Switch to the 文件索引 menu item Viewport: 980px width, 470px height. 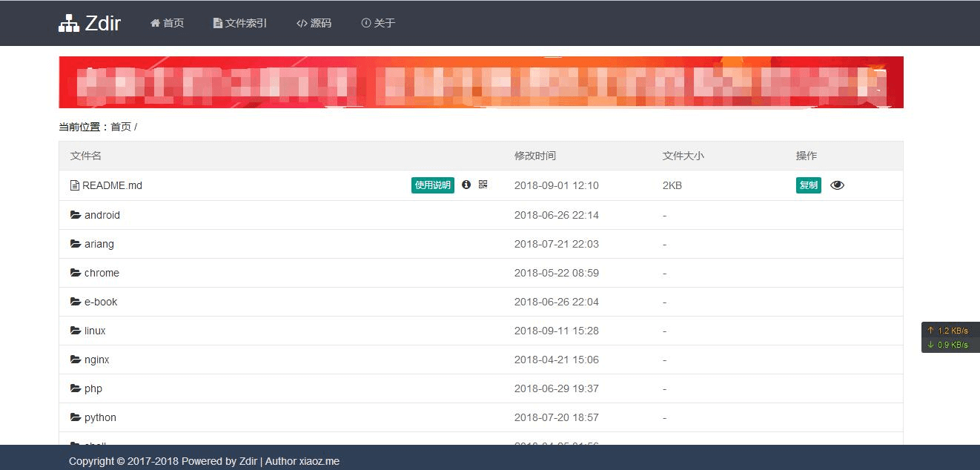(240, 23)
